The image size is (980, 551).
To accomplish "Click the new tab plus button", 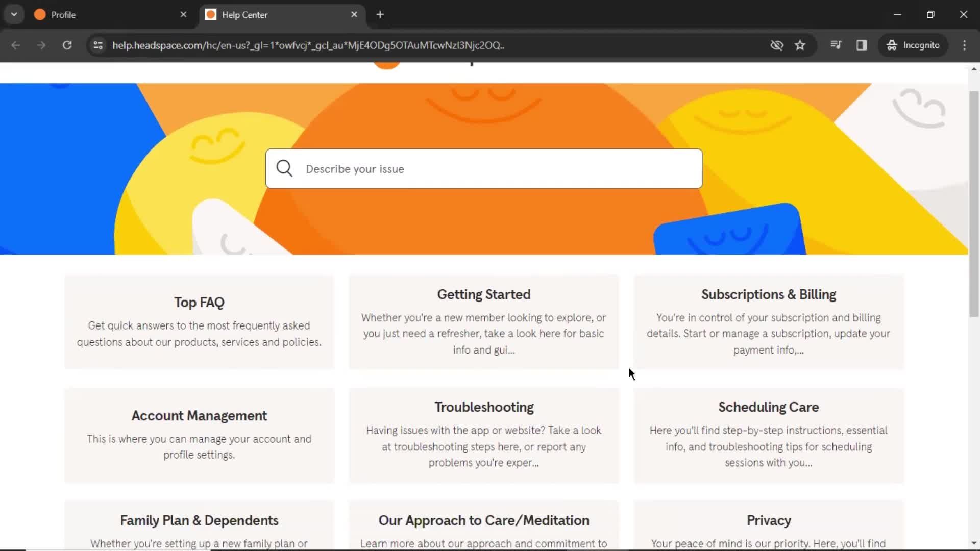I will (380, 14).
